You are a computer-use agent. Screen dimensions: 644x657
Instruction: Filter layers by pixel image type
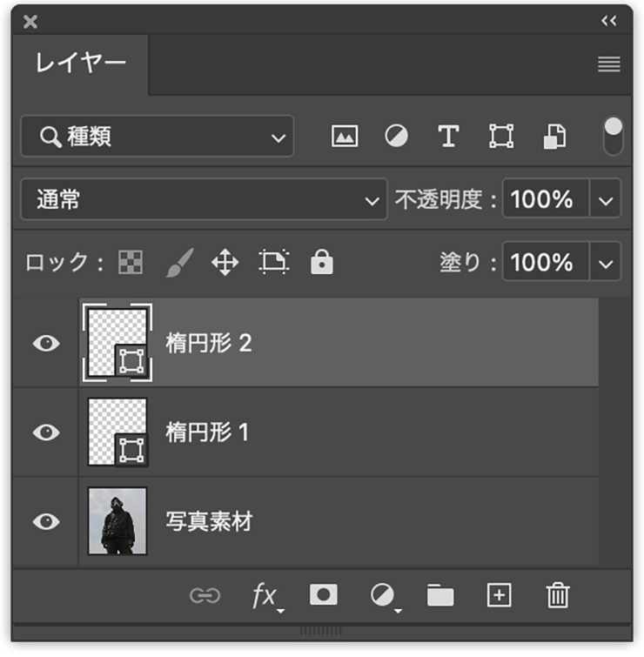pos(345,137)
